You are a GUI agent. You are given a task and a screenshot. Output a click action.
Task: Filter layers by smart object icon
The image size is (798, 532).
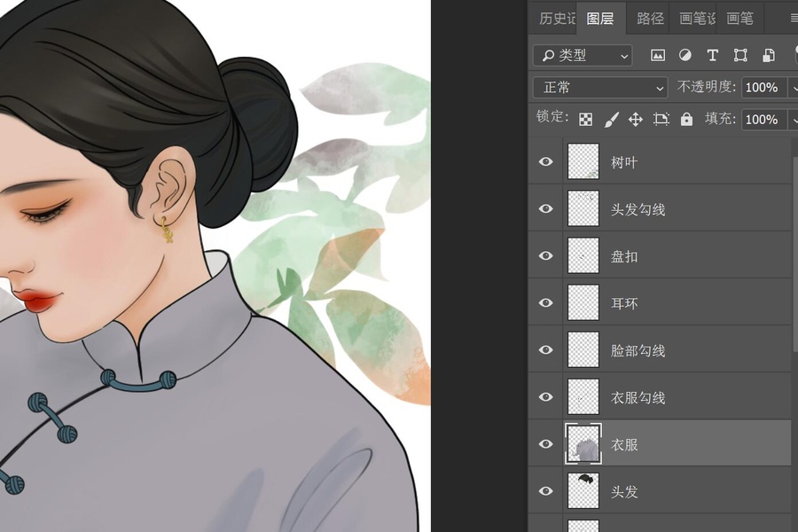(769, 55)
